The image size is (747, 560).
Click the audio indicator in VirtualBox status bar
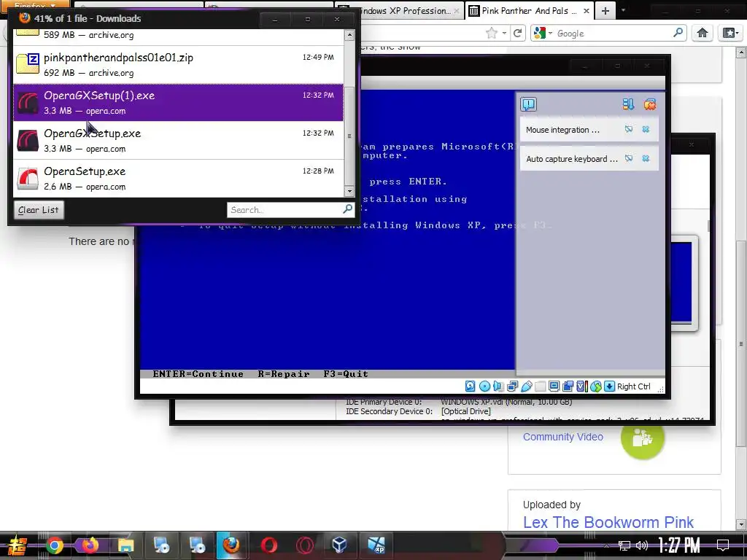pos(498,386)
